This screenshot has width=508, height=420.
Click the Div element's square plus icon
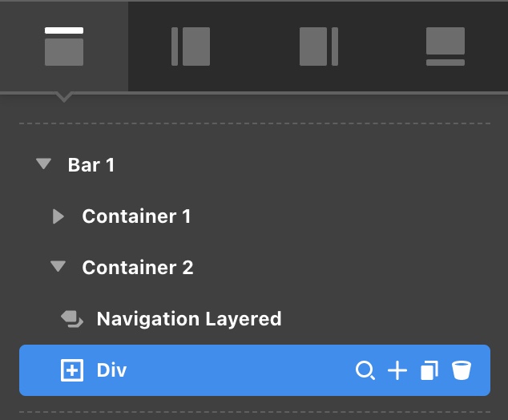pyautogui.click(x=72, y=370)
